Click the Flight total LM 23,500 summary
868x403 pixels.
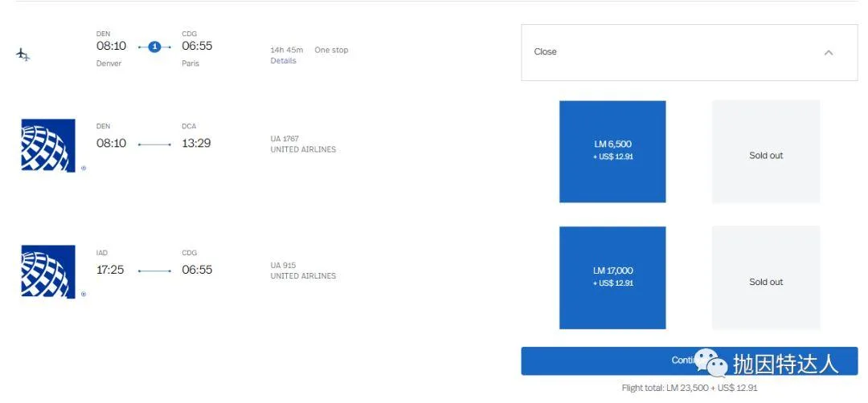click(689, 388)
